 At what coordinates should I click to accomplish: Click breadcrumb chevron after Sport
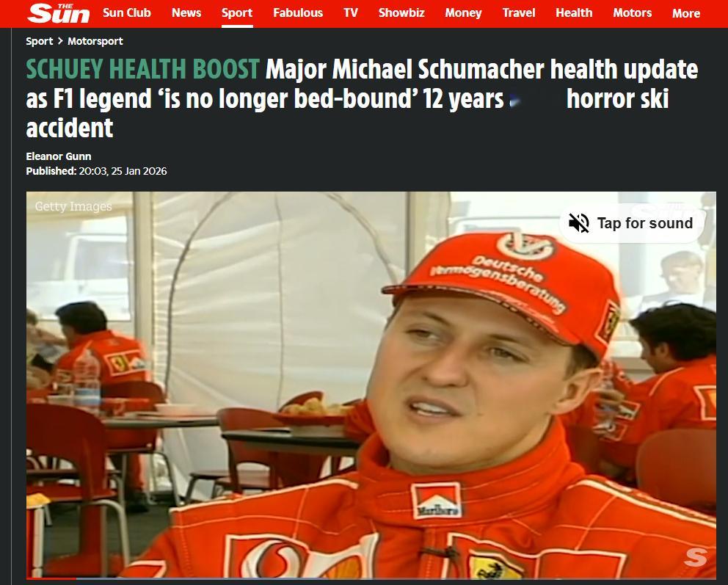[x=60, y=41]
